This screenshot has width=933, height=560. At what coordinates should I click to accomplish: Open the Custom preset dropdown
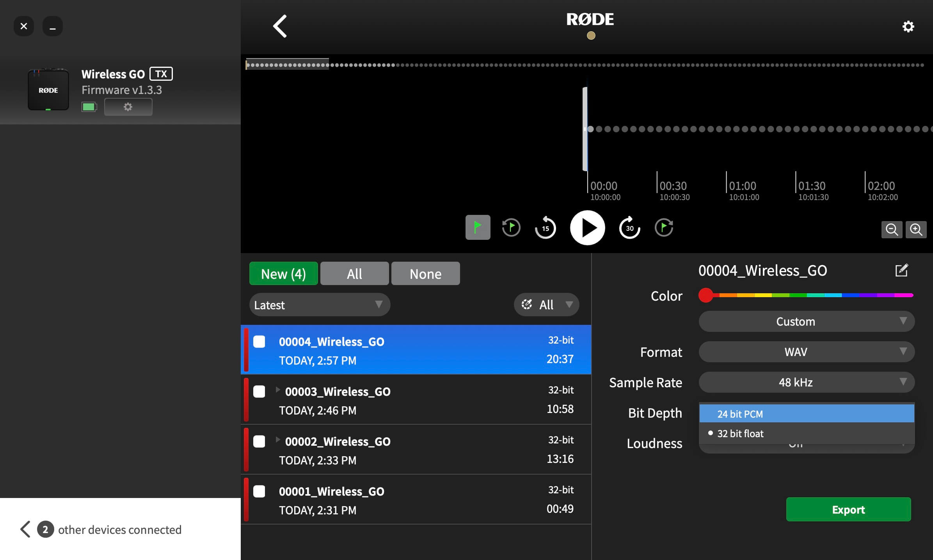click(807, 321)
